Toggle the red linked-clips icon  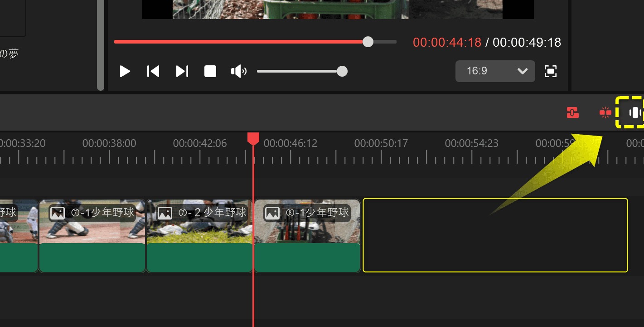(x=573, y=112)
